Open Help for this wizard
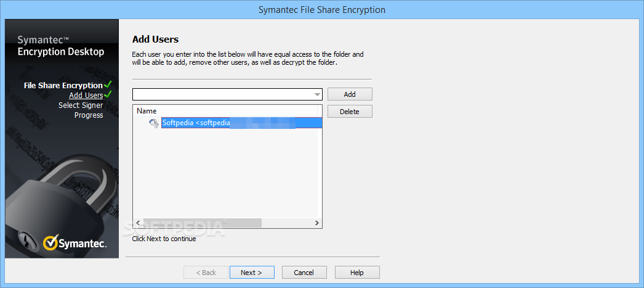Viewport: 644px width, 288px height. [357, 273]
